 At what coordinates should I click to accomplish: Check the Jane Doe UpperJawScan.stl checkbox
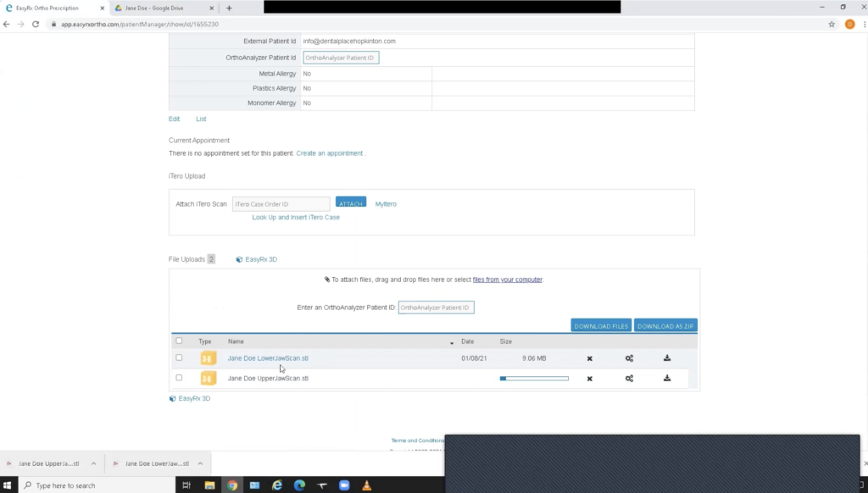(179, 378)
